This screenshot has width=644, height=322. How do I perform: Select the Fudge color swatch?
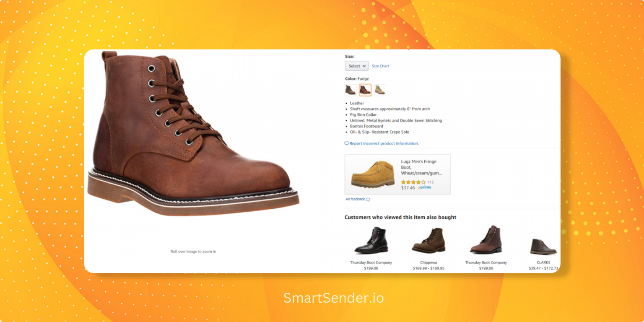tap(365, 90)
